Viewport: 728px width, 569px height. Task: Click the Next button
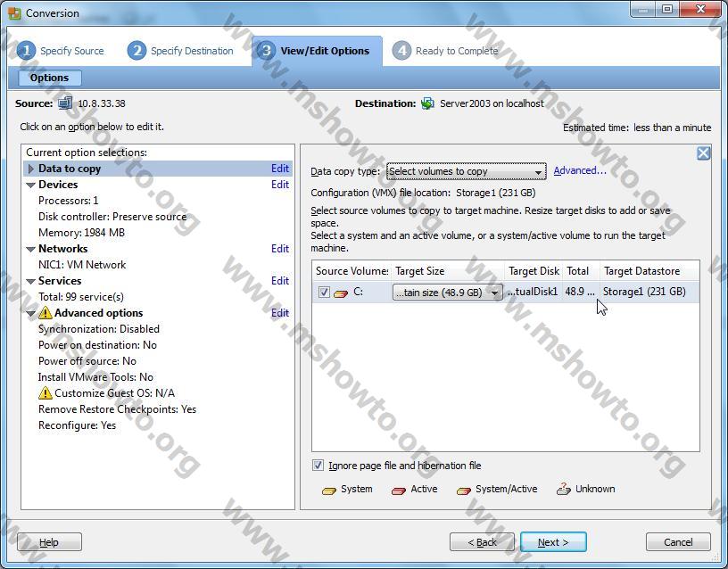tap(553, 541)
